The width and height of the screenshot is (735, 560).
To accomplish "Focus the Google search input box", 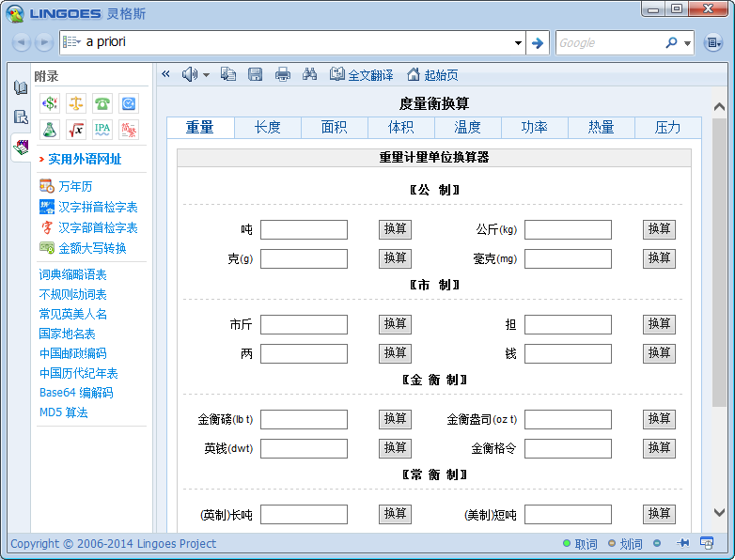I will click(609, 43).
